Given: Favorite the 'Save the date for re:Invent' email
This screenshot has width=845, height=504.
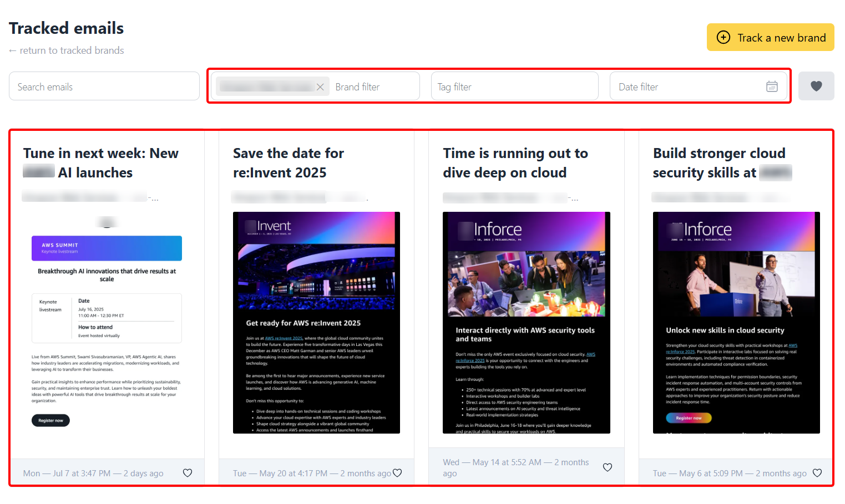Looking at the screenshot, I should click(397, 473).
